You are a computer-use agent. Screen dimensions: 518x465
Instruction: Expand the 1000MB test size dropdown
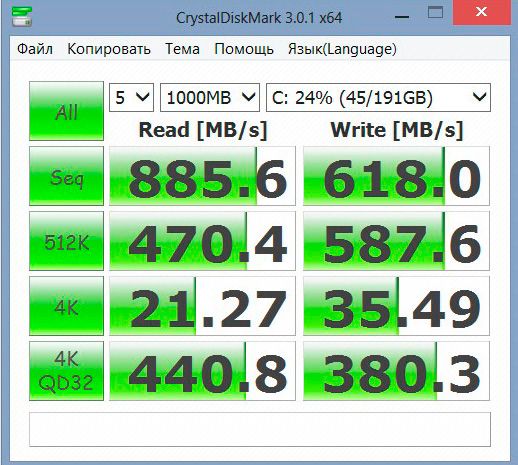[210, 97]
